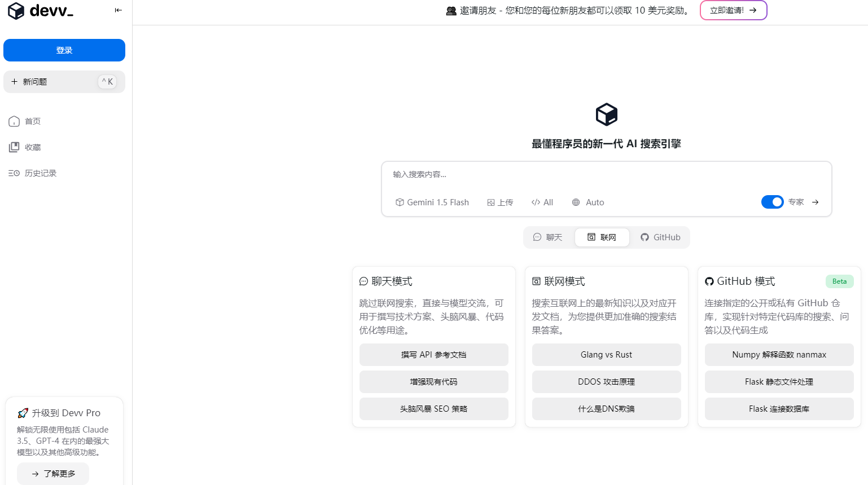Open the 历史记录 history page
The height and width of the screenshot is (485, 868).
(x=40, y=173)
